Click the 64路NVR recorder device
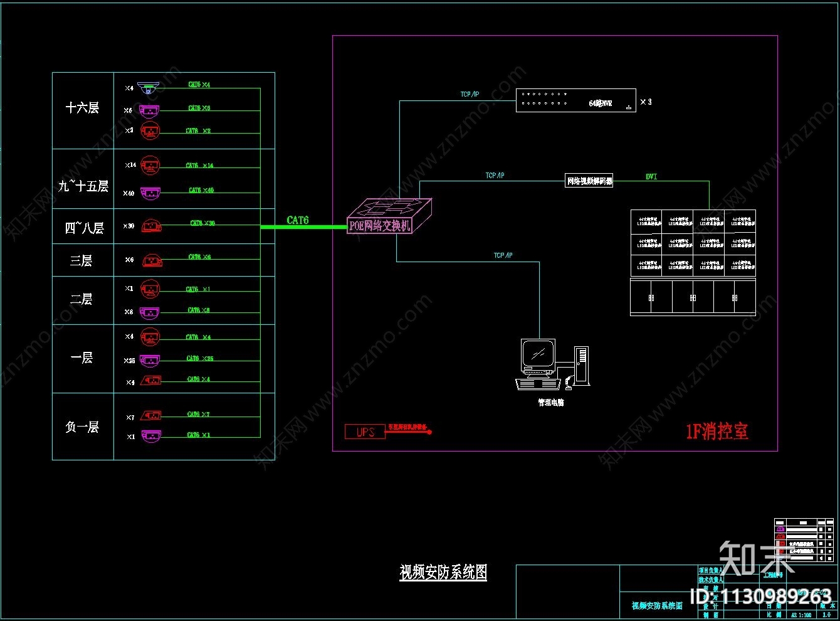Viewport: 840px width, 621px height. (x=576, y=100)
